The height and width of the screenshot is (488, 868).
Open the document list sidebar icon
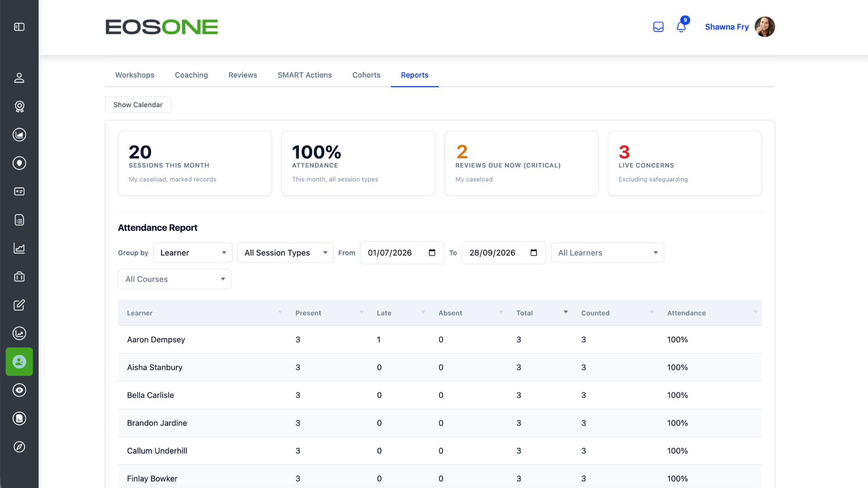pos(19,220)
